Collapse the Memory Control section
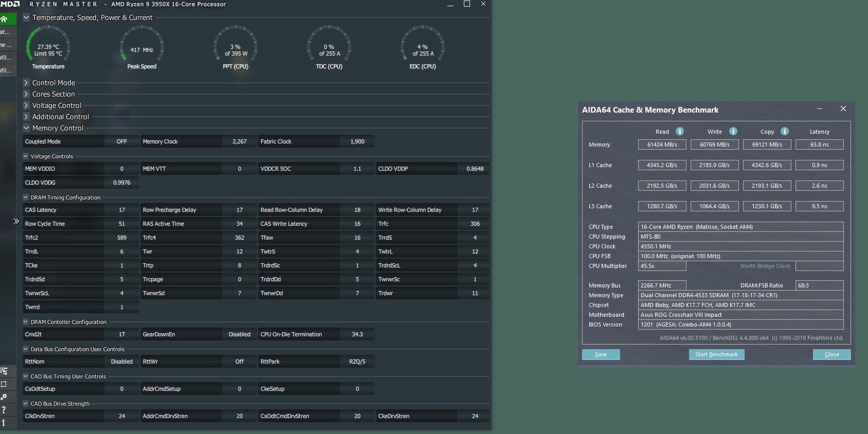 tap(26, 128)
